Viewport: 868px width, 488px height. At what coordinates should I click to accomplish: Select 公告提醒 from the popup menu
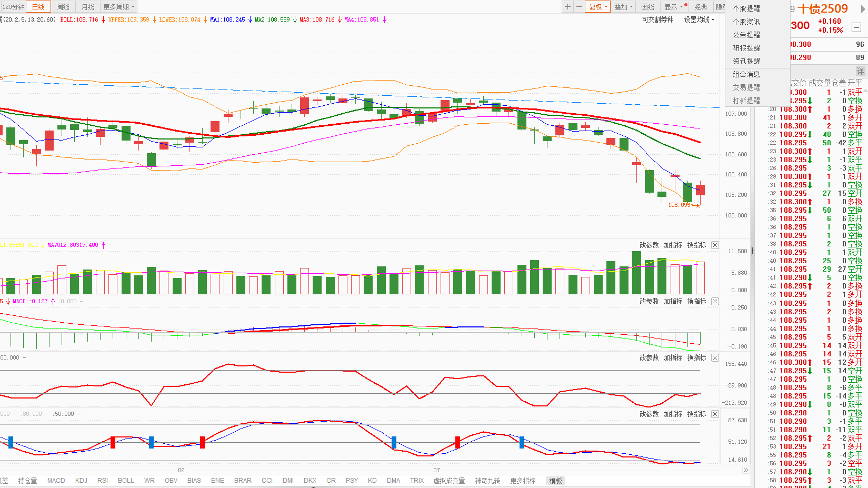pyautogui.click(x=746, y=35)
